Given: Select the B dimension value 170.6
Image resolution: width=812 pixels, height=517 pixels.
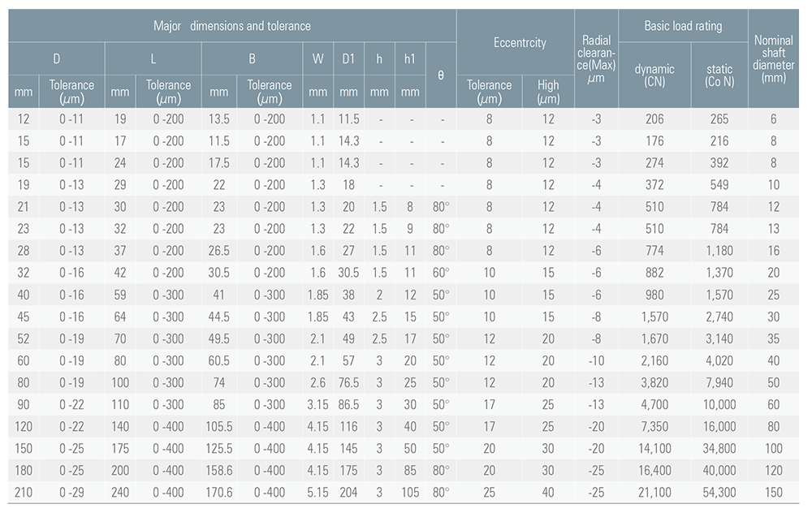Looking at the screenshot, I should point(219,492).
